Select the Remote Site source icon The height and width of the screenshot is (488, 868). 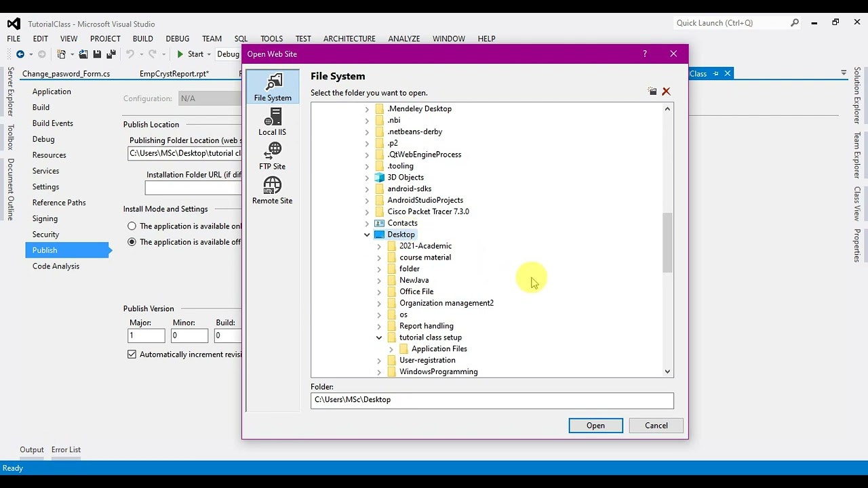[273, 190]
